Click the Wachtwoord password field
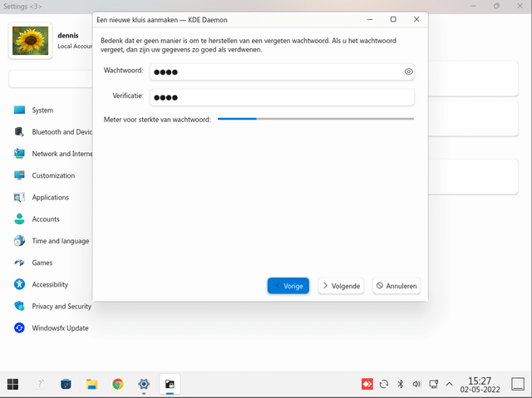 click(282, 71)
